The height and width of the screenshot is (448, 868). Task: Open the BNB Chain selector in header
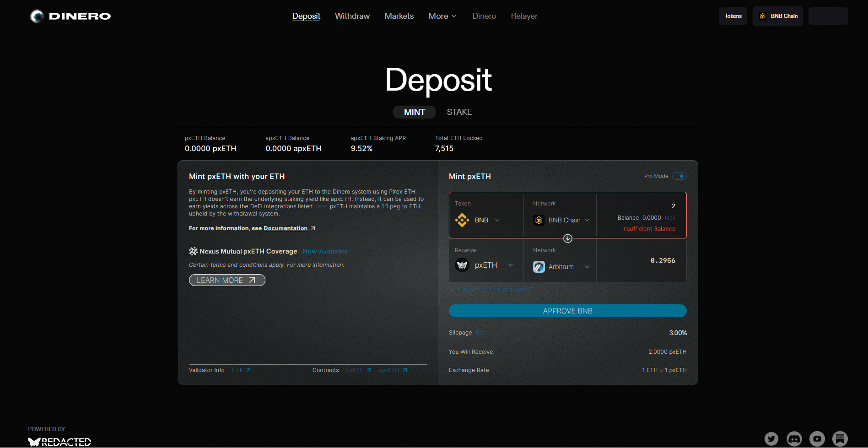click(778, 16)
